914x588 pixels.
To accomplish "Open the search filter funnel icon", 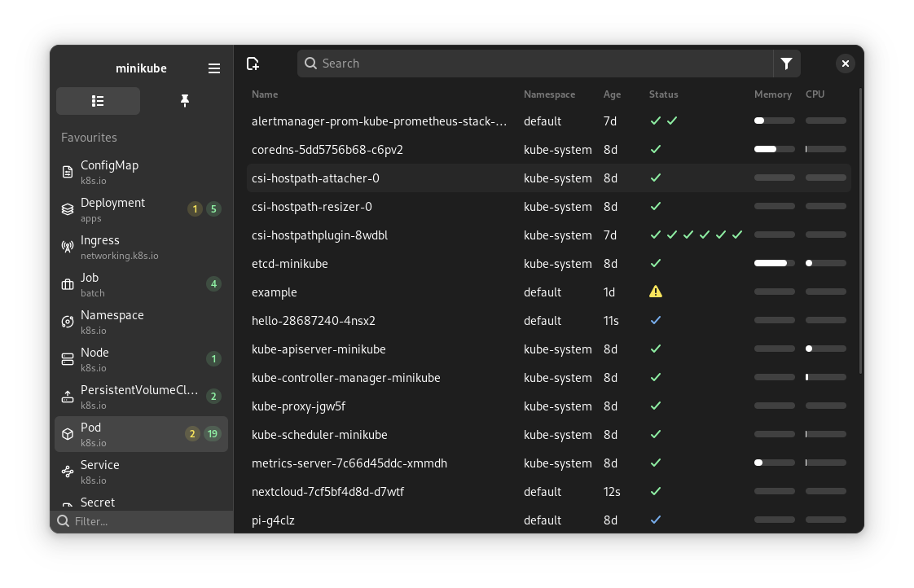I will pyautogui.click(x=786, y=64).
